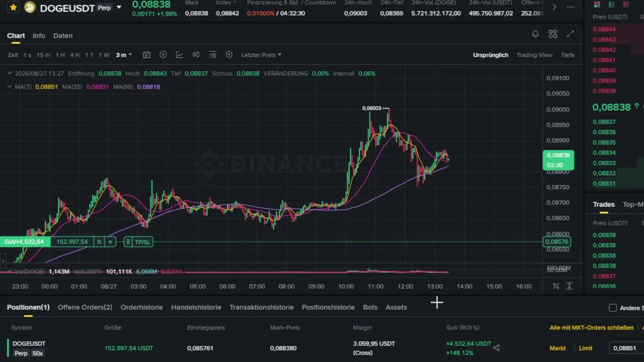
Task: Click the hexagon chart settings icon
Action: [x=229, y=55]
